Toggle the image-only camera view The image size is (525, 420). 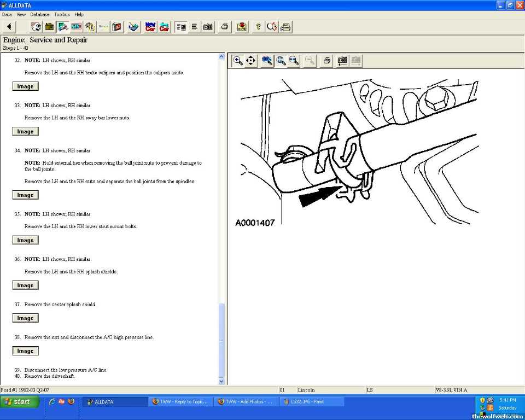(208, 27)
